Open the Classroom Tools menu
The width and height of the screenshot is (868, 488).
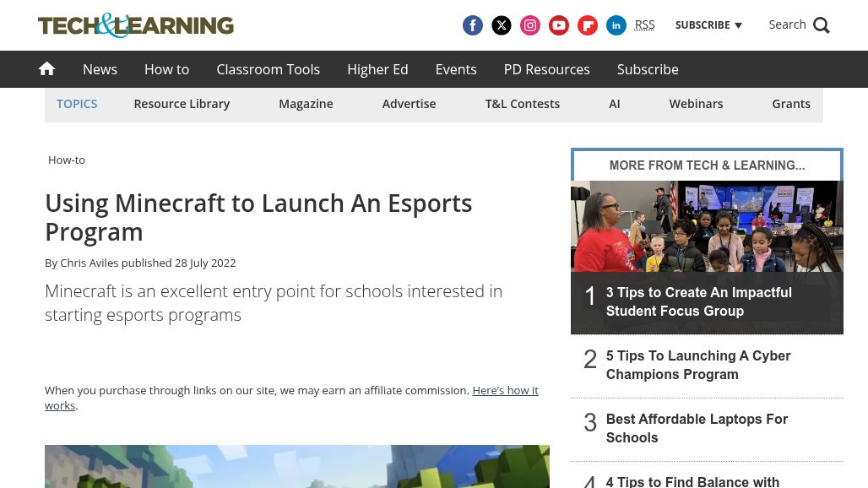coord(268,69)
